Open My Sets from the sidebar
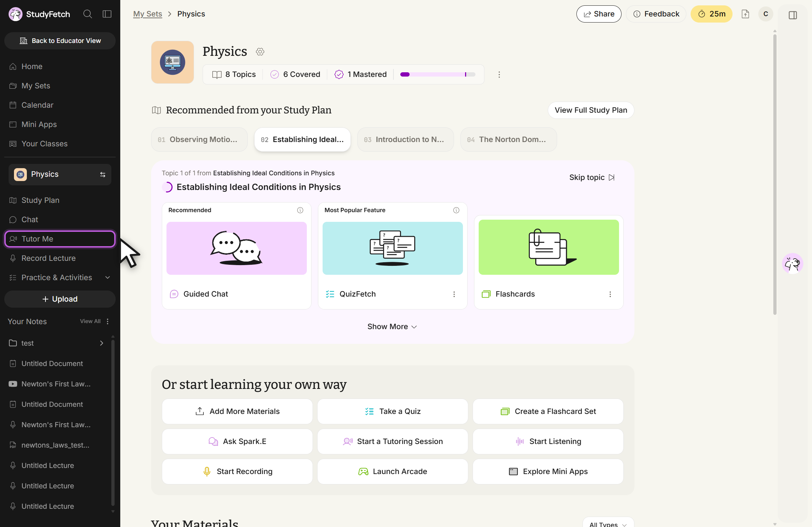Image resolution: width=812 pixels, height=527 pixels. [60, 86]
